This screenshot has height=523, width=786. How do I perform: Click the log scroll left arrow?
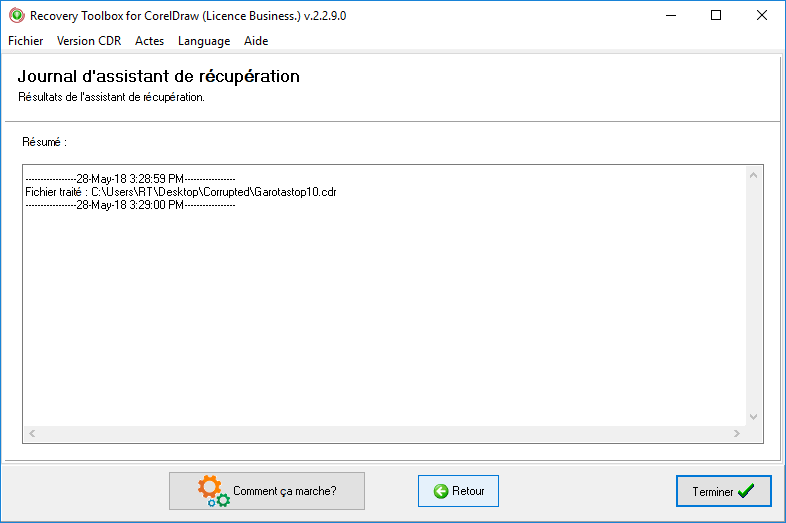pos(32,433)
